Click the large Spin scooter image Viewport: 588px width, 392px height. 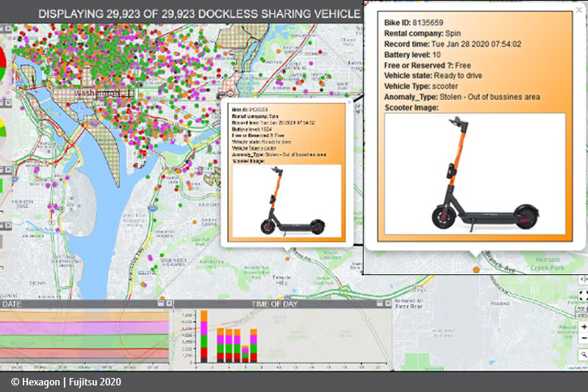pos(475,174)
